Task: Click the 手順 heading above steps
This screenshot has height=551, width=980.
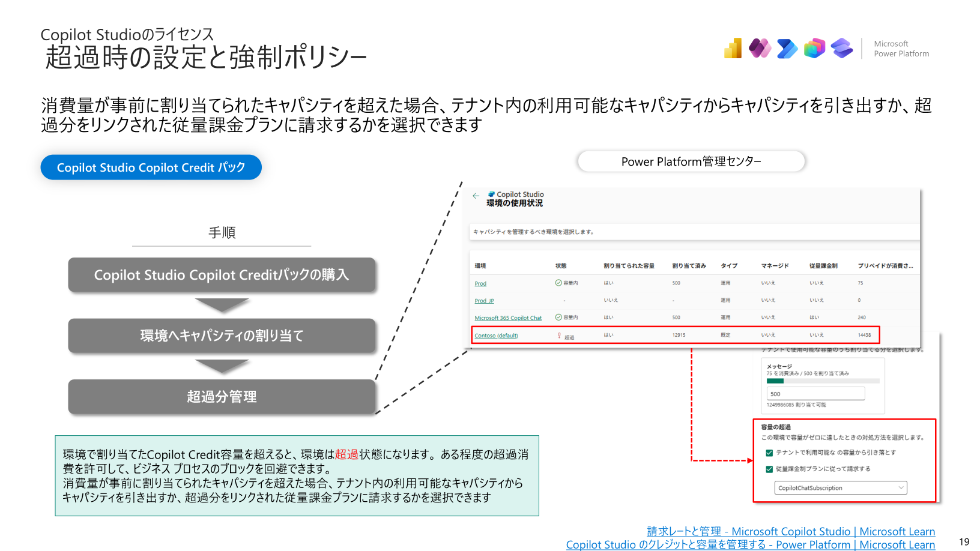Action: point(222,232)
